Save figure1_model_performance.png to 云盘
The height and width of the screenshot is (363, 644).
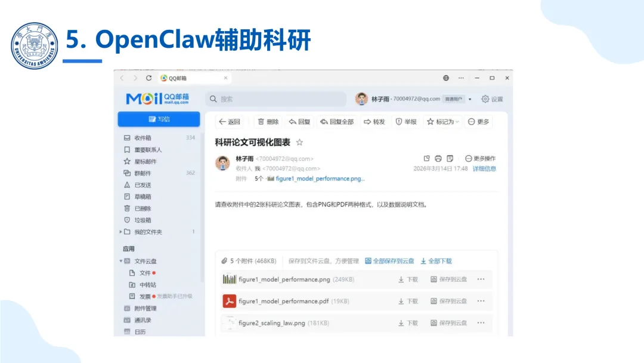click(448, 279)
